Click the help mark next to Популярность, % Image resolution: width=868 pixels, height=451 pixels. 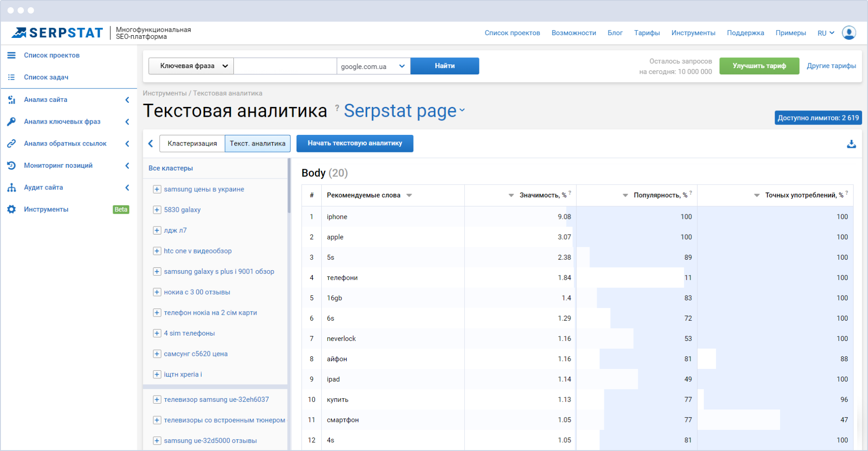click(690, 193)
